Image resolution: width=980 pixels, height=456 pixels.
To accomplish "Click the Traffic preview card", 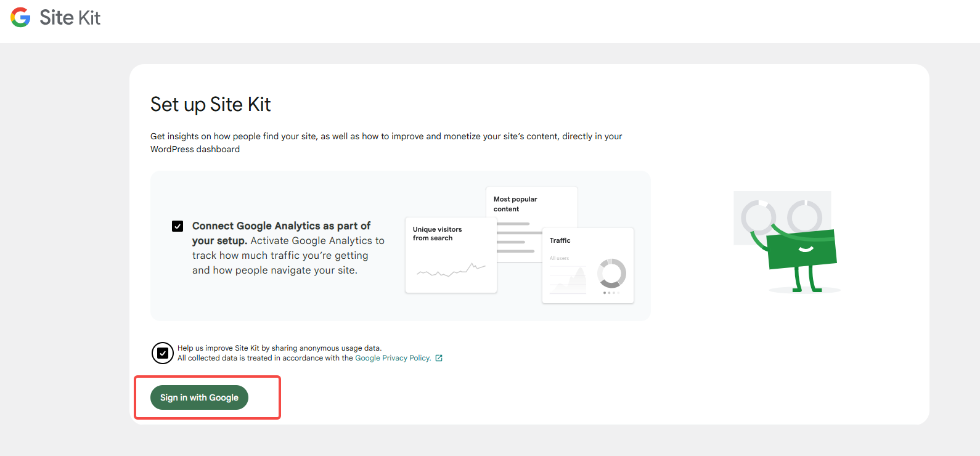I will [x=588, y=266].
